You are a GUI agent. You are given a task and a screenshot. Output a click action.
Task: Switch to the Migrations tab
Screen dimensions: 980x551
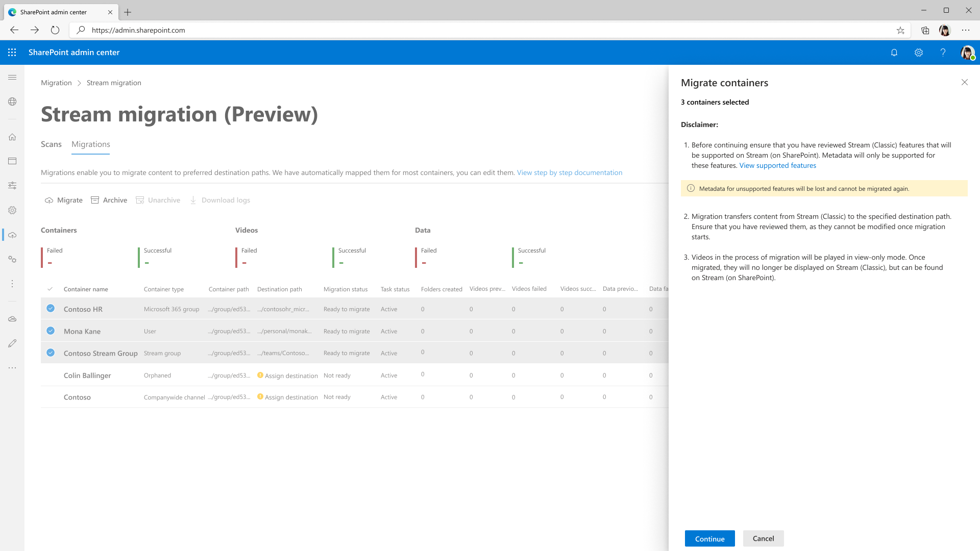click(x=91, y=144)
